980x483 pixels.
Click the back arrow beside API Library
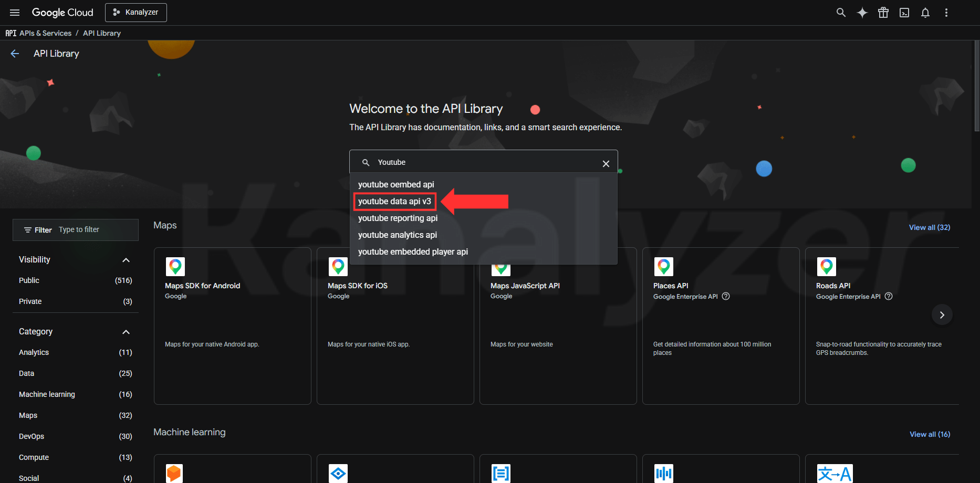point(15,54)
